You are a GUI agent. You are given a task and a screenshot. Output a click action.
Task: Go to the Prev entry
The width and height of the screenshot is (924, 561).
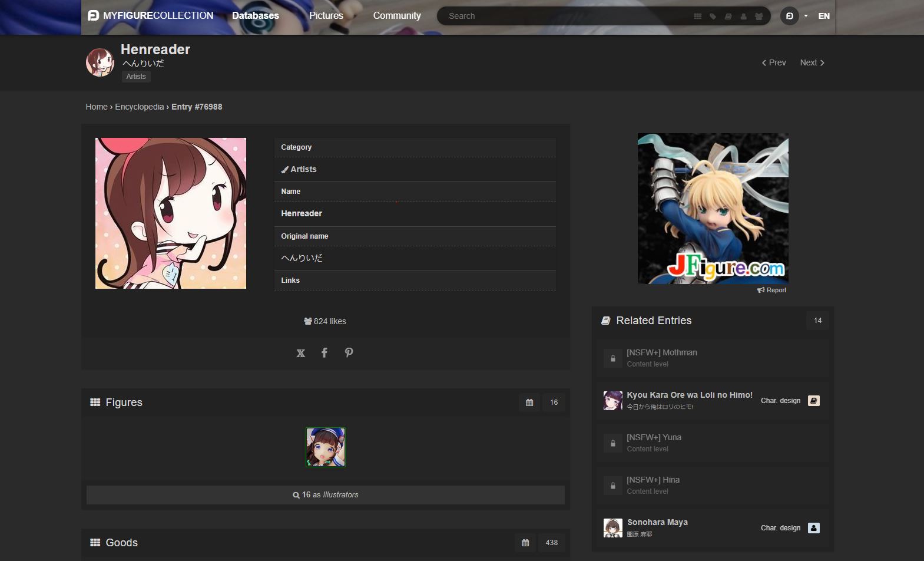[x=774, y=62]
